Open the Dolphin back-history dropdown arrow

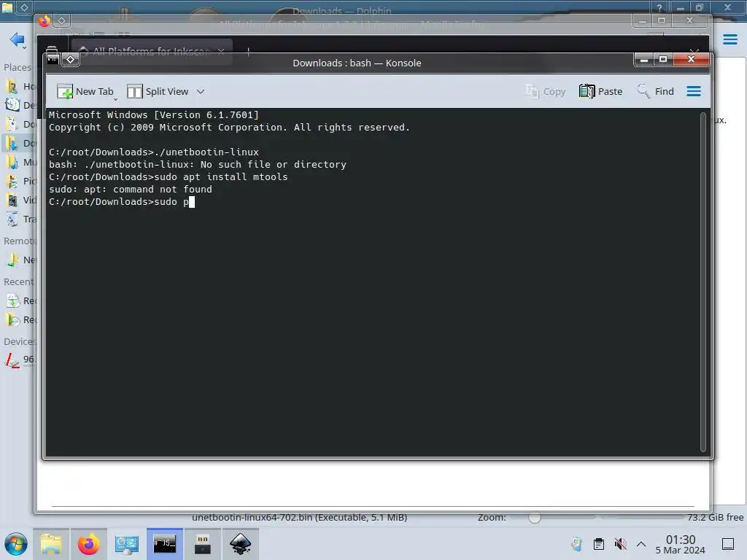[25, 47]
